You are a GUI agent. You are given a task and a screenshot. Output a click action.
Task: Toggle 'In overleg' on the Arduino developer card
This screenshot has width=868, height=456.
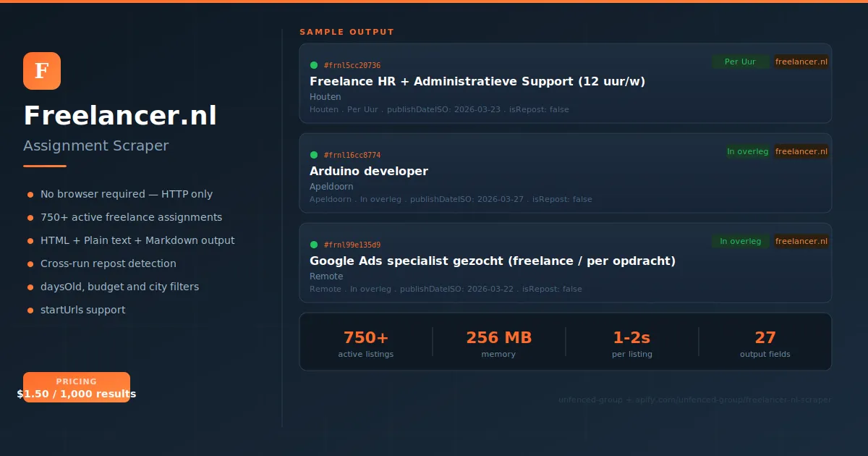(748, 151)
